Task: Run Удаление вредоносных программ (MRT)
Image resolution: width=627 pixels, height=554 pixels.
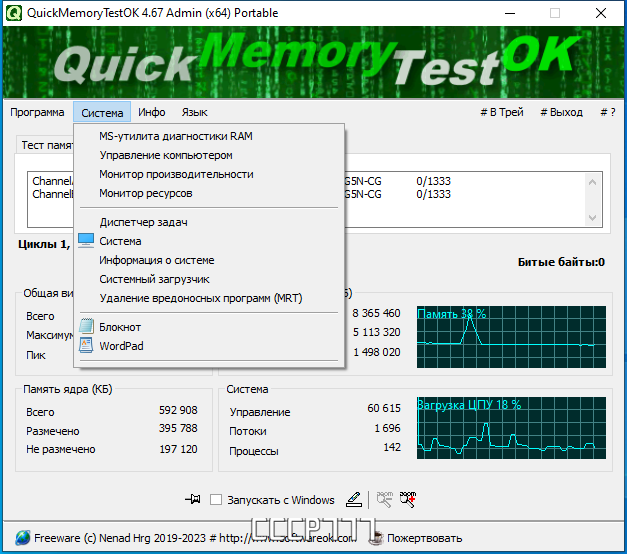Action: click(x=209, y=298)
